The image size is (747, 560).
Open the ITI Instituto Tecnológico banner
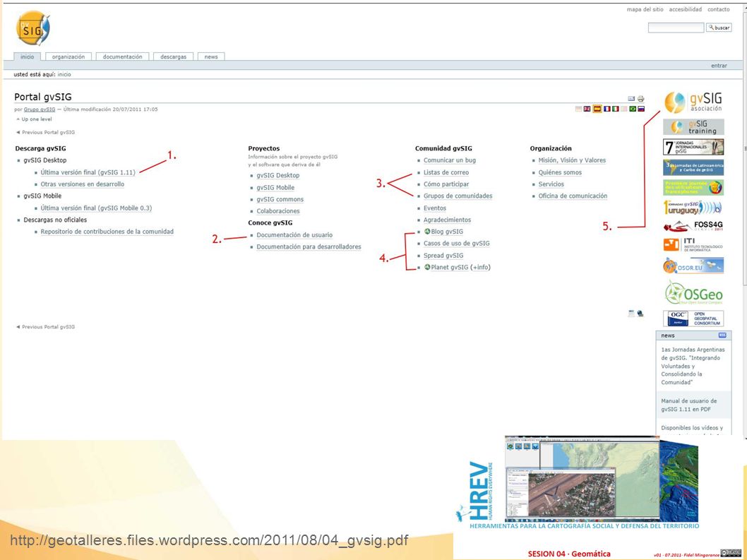[693, 245]
